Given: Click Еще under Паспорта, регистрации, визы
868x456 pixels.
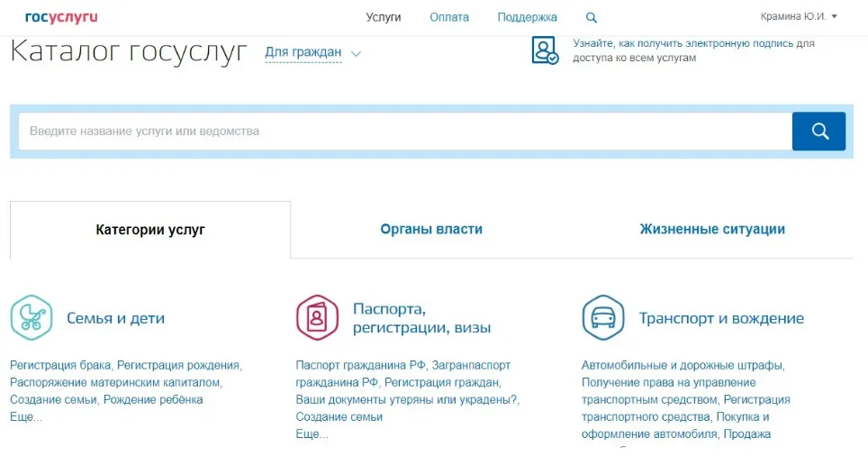Looking at the screenshot, I should pyautogui.click(x=312, y=433).
